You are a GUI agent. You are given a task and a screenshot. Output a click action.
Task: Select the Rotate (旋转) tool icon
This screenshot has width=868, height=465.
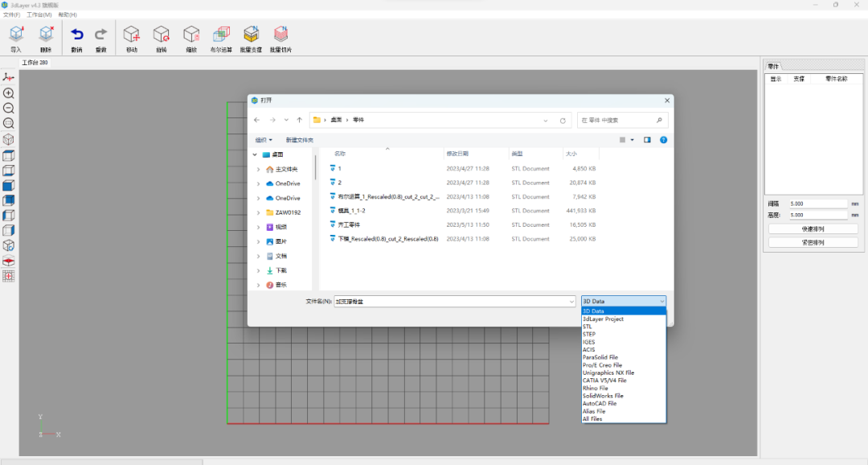click(161, 35)
